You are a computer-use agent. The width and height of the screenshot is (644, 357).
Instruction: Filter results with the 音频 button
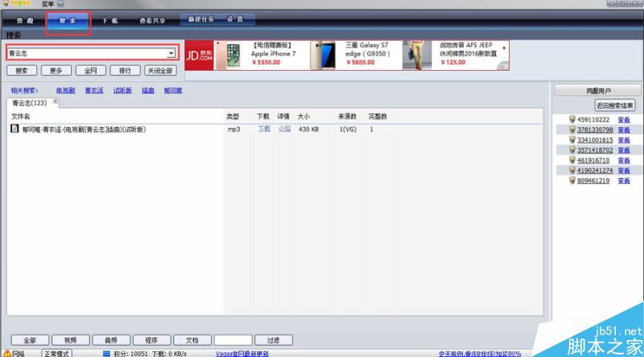(111, 340)
